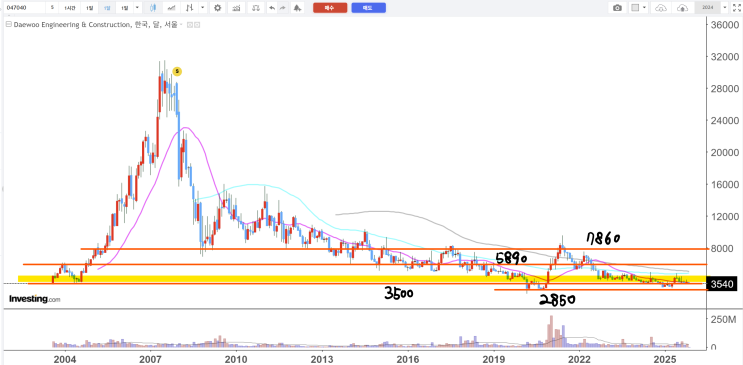Click the red 매수 buy button
The image size is (743, 365).
click(x=330, y=8)
